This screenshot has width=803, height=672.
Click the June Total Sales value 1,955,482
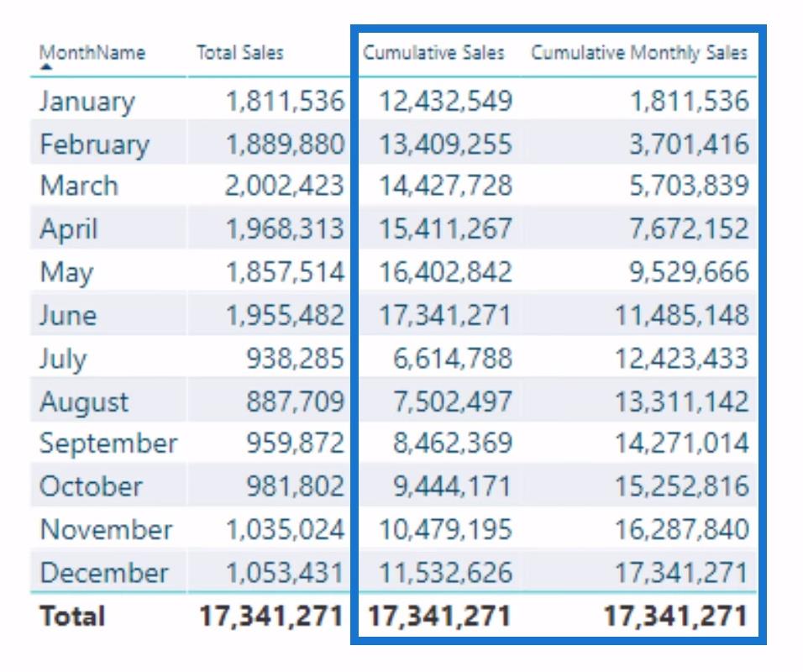286,315
